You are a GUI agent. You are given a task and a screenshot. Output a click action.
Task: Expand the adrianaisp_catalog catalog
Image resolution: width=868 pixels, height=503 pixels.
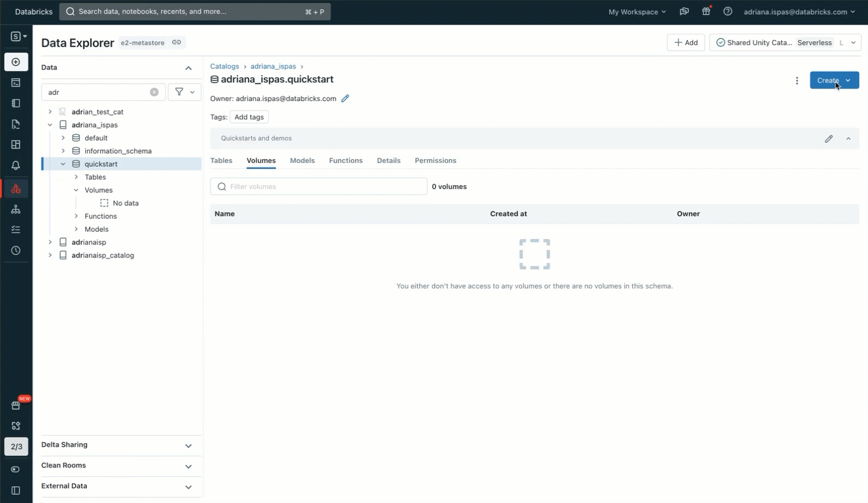click(x=50, y=255)
